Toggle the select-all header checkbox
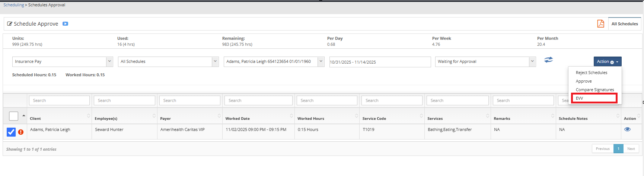Image resolution: width=644 pixels, height=176 pixels. pos(13,116)
